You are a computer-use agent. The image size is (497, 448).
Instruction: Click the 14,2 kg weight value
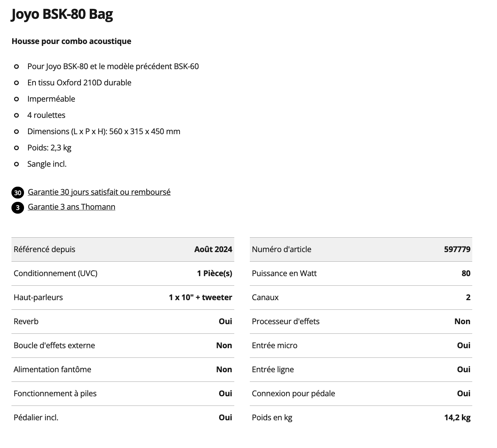point(457,418)
